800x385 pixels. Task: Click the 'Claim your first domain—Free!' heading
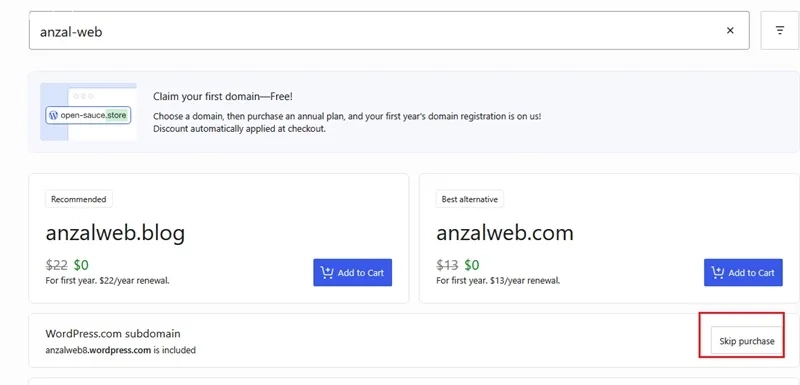(x=223, y=96)
